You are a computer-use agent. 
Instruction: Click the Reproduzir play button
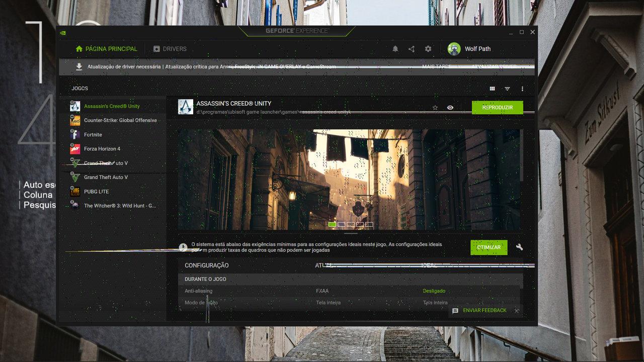(498, 108)
